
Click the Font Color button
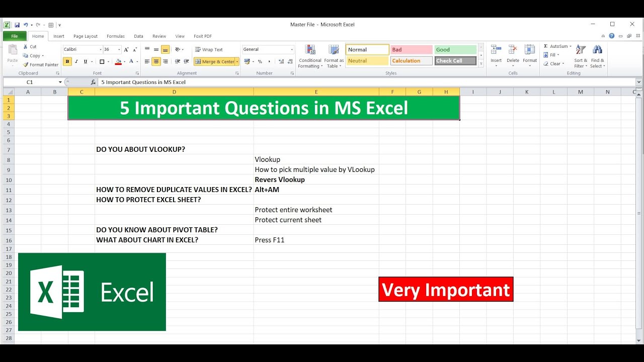(131, 62)
